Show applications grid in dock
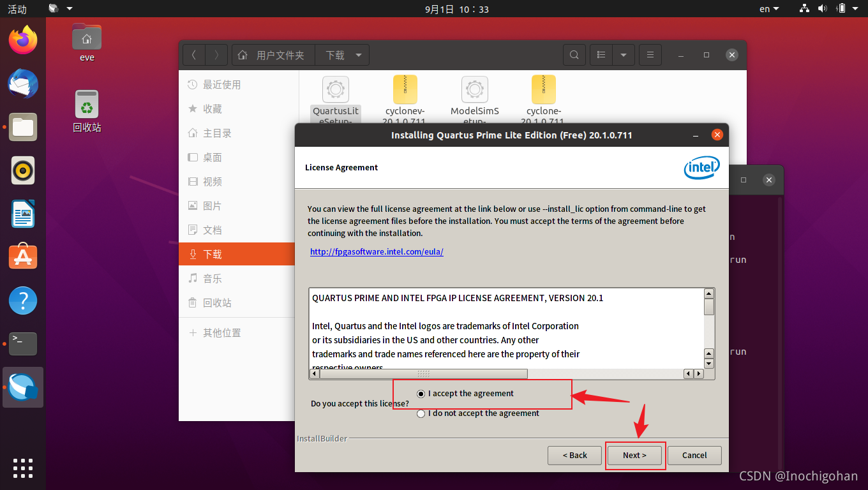The width and height of the screenshot is (868, 490). click(23, 468)
